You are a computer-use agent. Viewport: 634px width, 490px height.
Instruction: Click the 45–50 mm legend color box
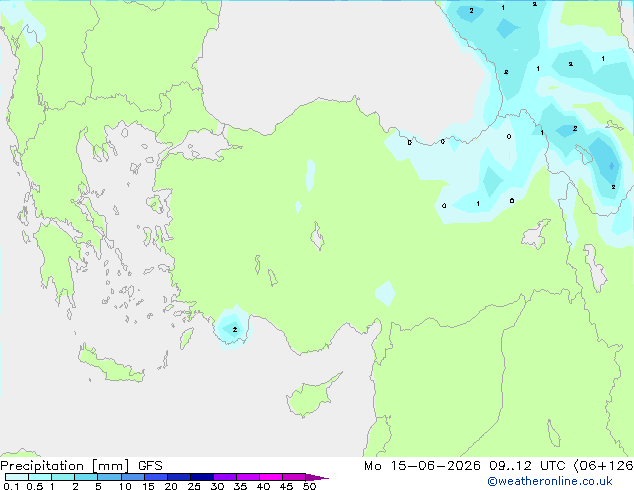[294, 477]
